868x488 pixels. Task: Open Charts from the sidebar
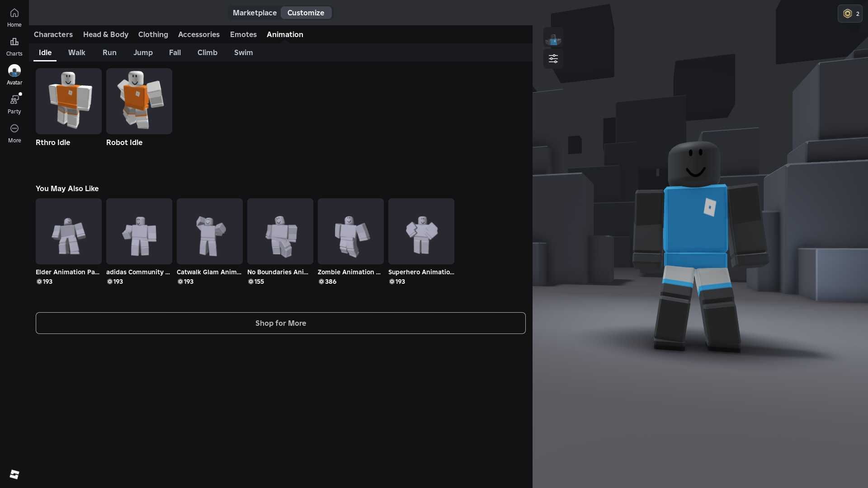click(14, 47)
